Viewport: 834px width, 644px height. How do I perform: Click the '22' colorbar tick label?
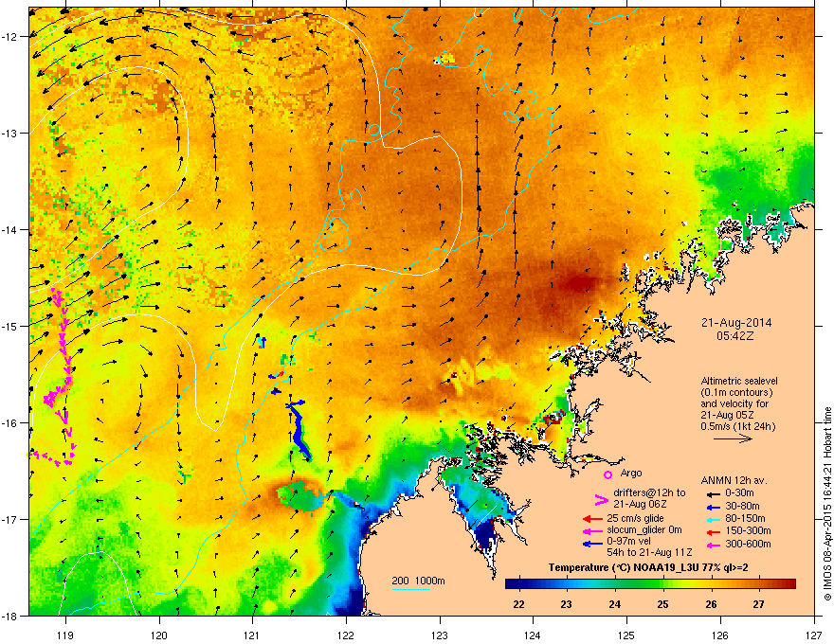pyautogui.click(x=518, y=604)
